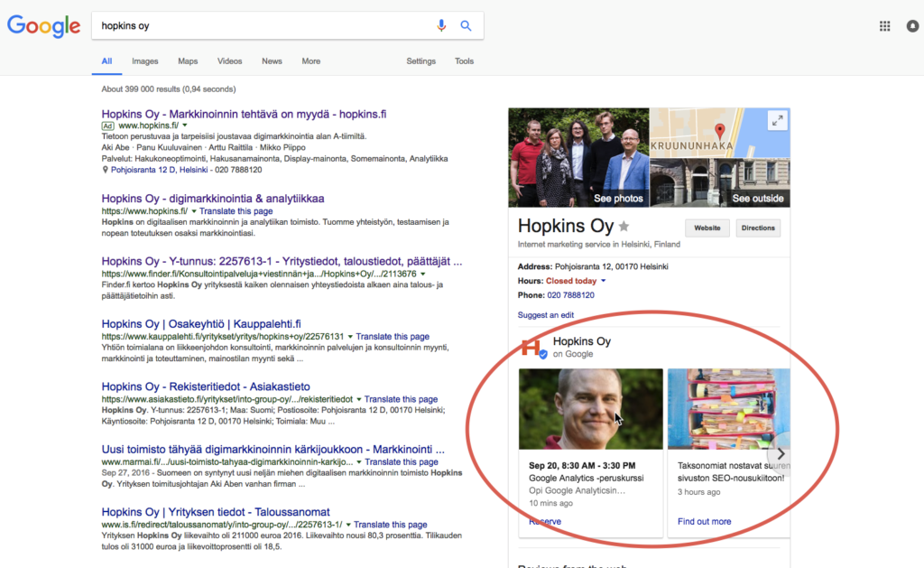924x568 pixels.
Task: Click the Website button in the knowledge panel
Action: [707, 228]
